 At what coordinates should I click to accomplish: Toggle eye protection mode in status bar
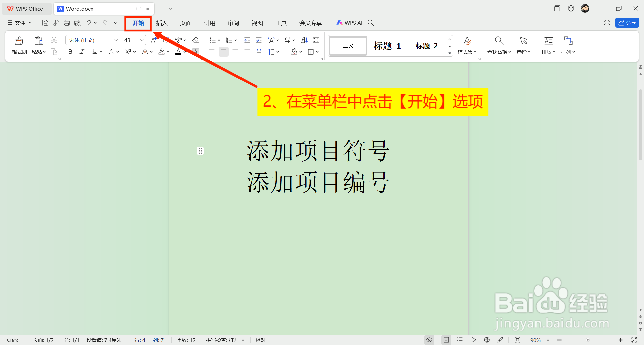coord(429,340)
